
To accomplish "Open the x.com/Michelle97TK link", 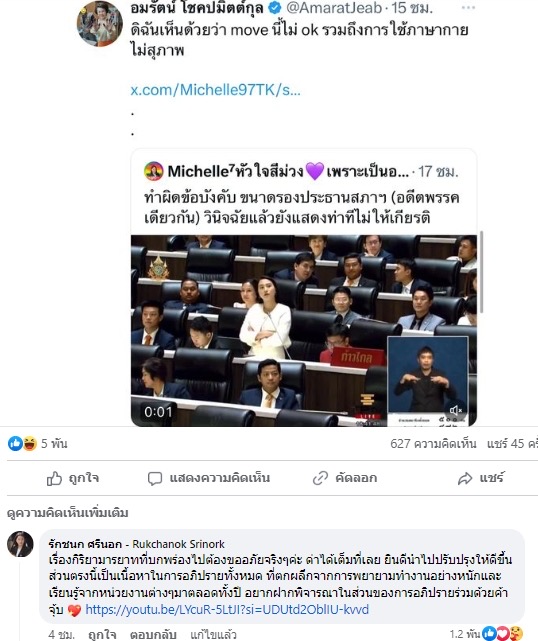I will (x=215, y=90).
